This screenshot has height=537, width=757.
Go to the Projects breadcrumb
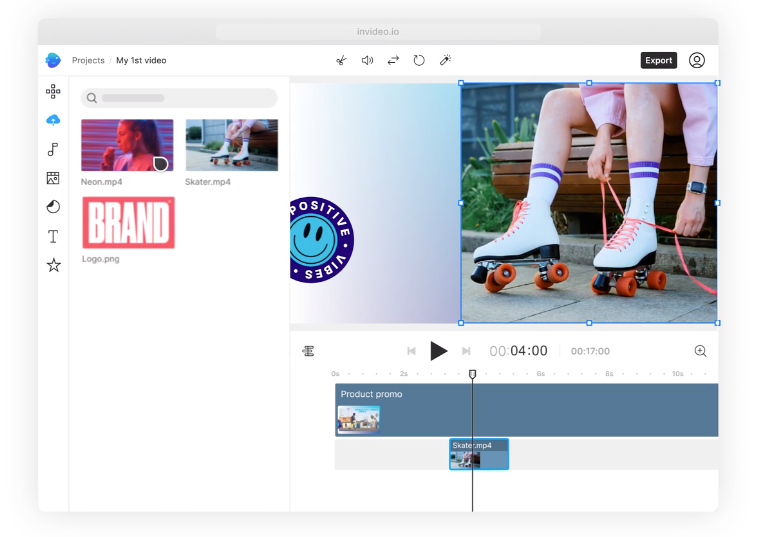point(88,60)
